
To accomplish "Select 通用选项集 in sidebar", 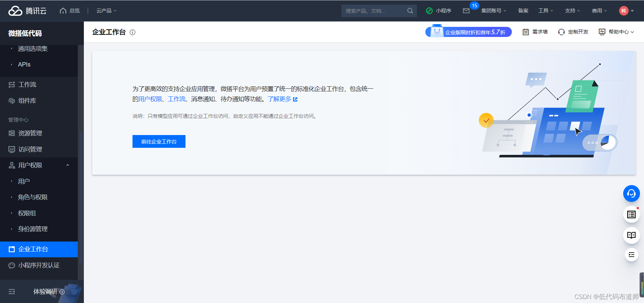I will pos(33,49).
